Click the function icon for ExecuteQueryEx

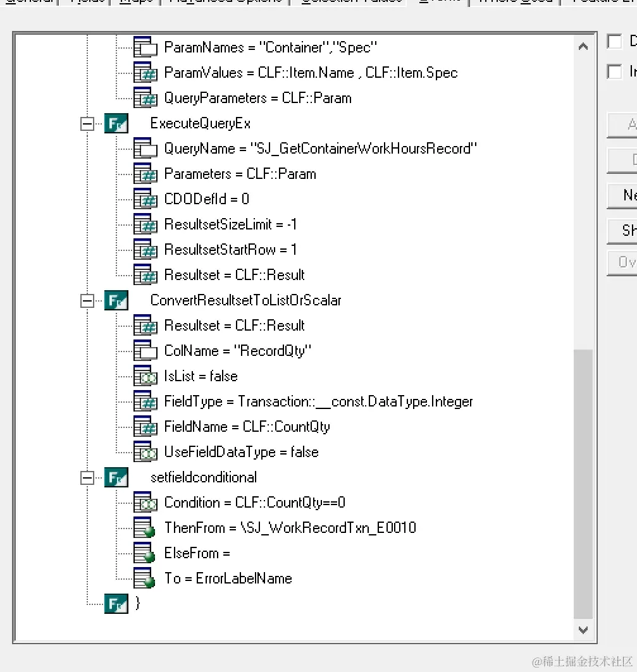click(116, 123)
